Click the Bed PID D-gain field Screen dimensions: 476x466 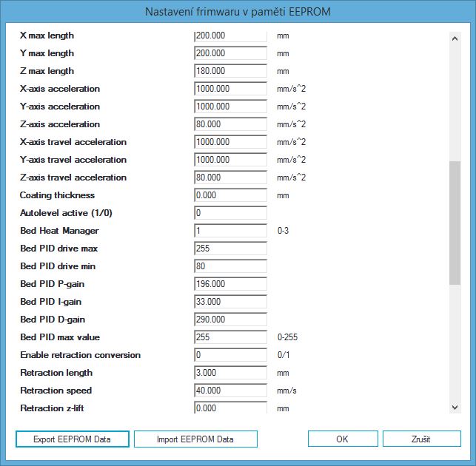pyautogui.click(x=230, y=320)
